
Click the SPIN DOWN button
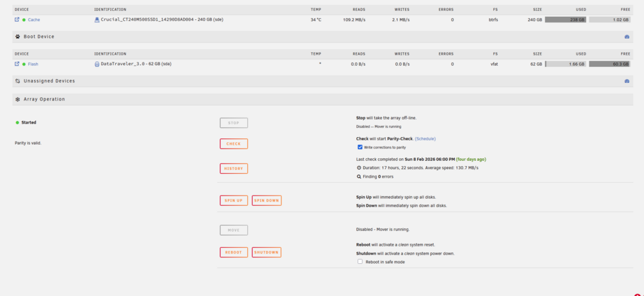pyautogui.click(x=267, y=200)
